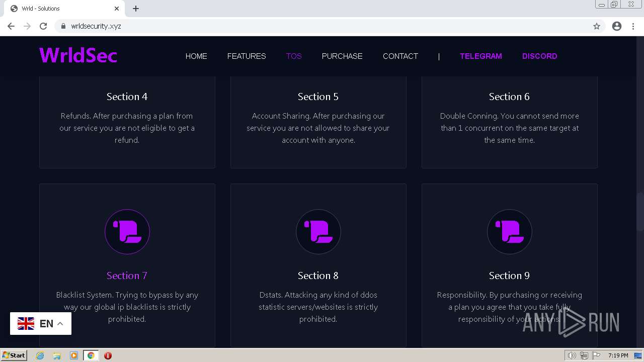644x362 pixels.
Task: Click the UK flag language icon
Action: point(26,324)
